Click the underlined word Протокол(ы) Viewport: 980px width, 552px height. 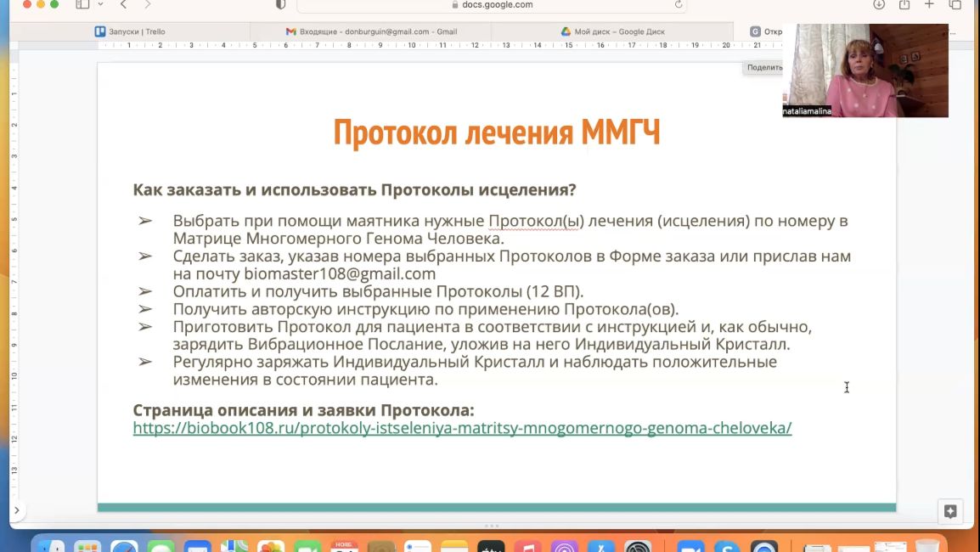click(x=536, y=221)
